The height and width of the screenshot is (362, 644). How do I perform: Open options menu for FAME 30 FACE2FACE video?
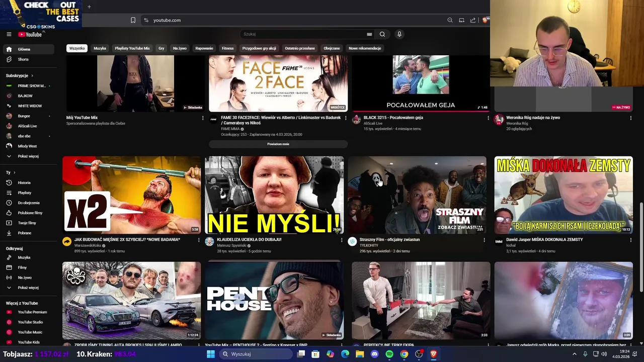(x=346, y=118)
